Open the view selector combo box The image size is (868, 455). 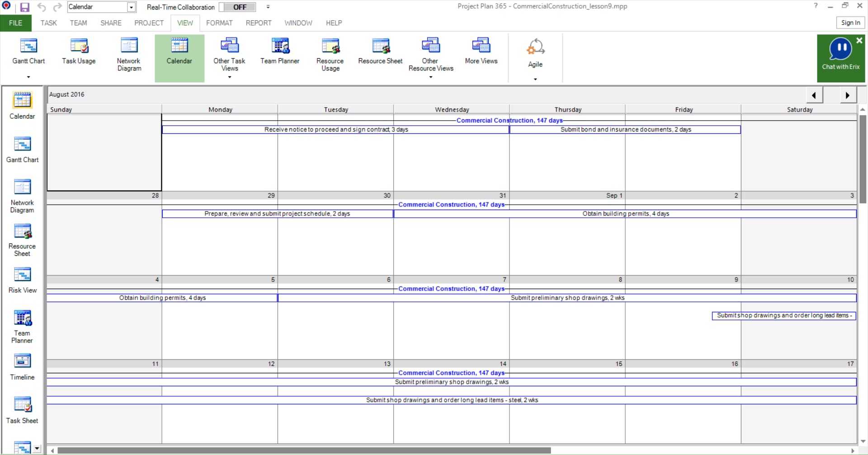tap(131, 7)
